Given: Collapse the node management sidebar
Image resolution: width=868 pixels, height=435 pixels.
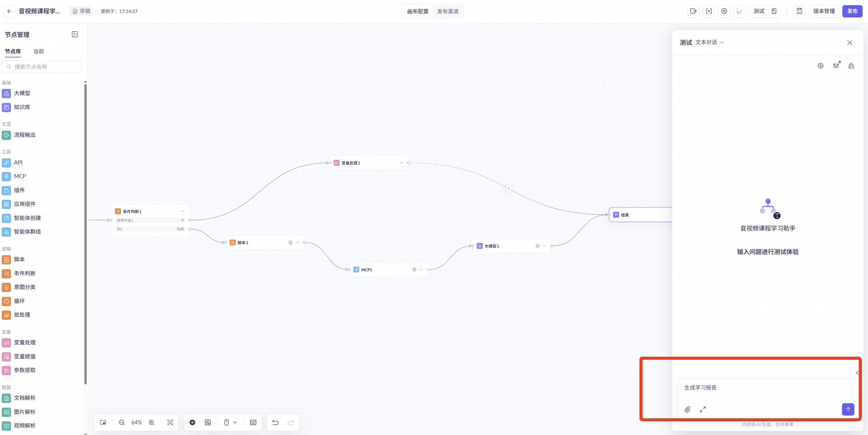Looking at the screenshot, I should 75,34.
